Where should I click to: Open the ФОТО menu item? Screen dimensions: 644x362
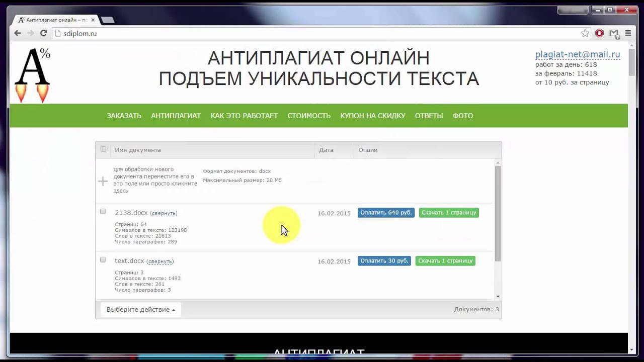pos(463,116)
